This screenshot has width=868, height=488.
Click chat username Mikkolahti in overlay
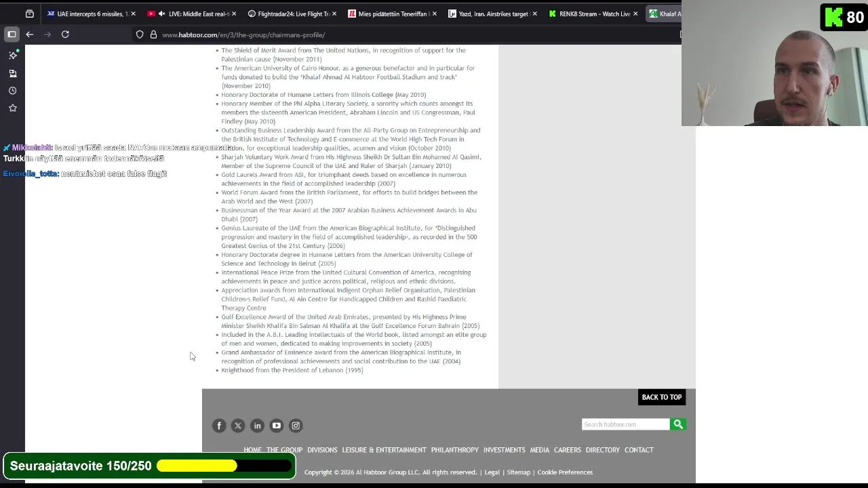coord(32,148)
